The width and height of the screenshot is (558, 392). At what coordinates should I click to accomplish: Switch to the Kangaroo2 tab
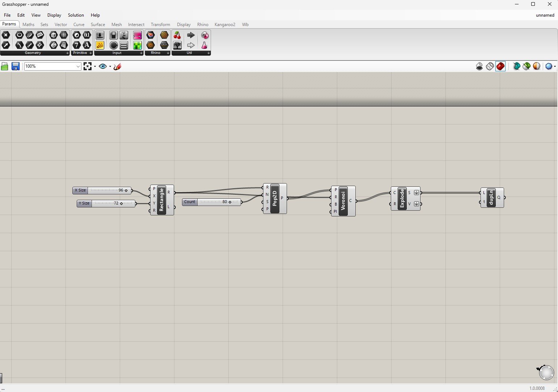[225, 25]
